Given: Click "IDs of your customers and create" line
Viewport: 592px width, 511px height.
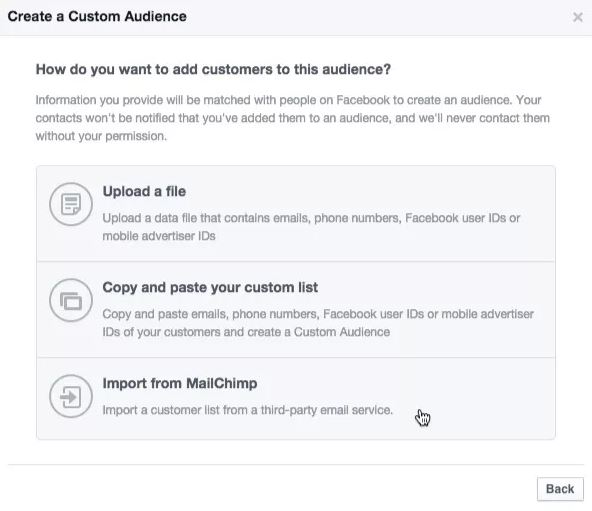Looking at the screenshot, I should [246, 332].
